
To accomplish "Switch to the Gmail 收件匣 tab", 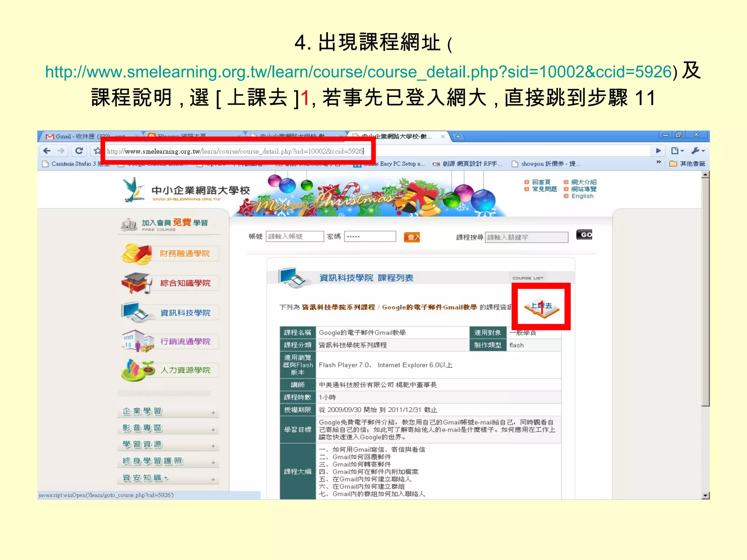I will coord(90,137).
